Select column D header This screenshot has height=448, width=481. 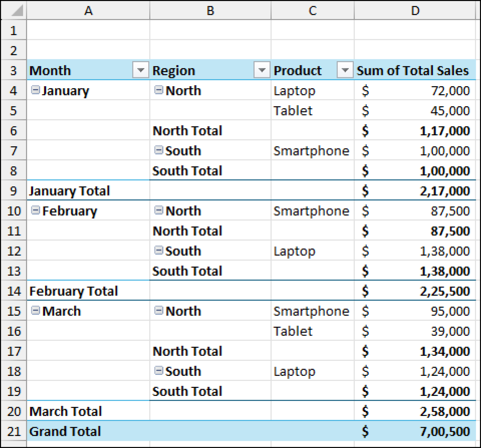[x=415, y=11]
